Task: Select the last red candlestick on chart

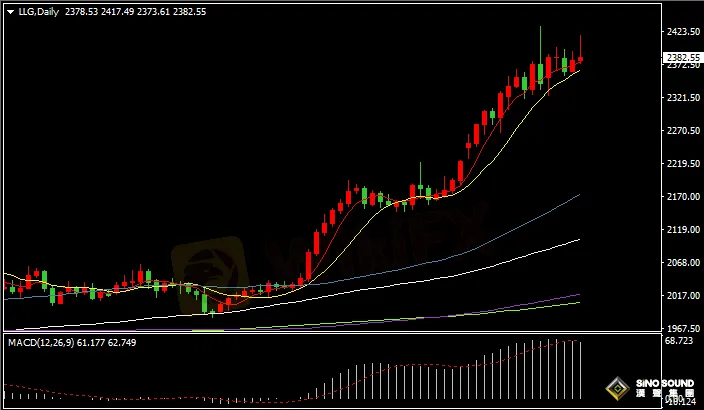Action: [581, 58]
